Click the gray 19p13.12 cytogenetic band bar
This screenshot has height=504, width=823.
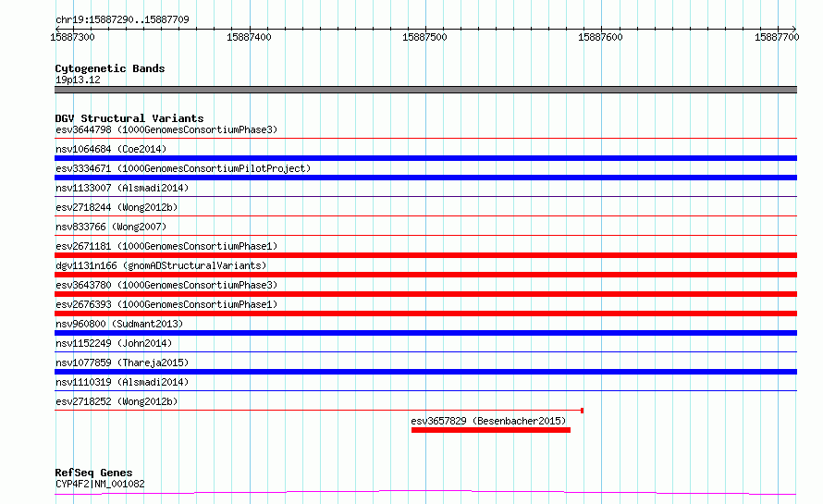[x=425, y=90]
